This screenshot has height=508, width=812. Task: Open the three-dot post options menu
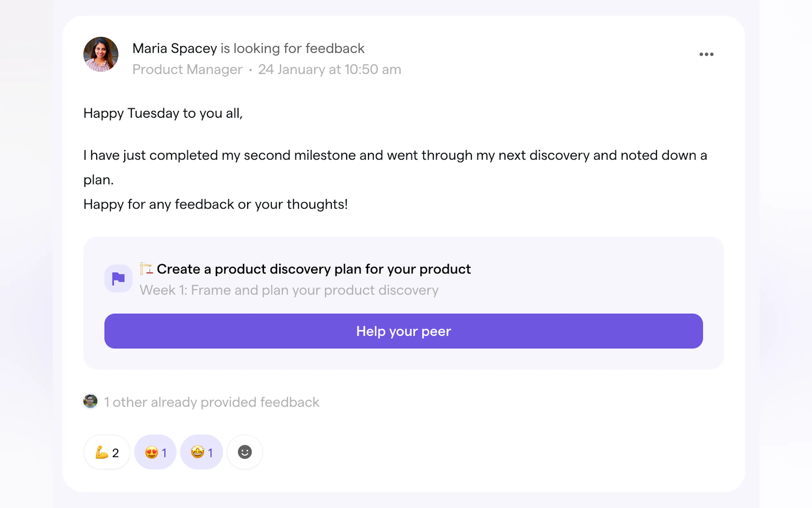coord(706,54)
